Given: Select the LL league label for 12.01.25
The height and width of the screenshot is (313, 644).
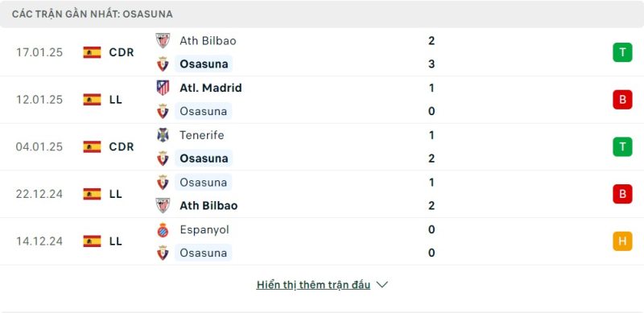Looking at the screenshot, I should pyautogui.click(x=116, y=100).
